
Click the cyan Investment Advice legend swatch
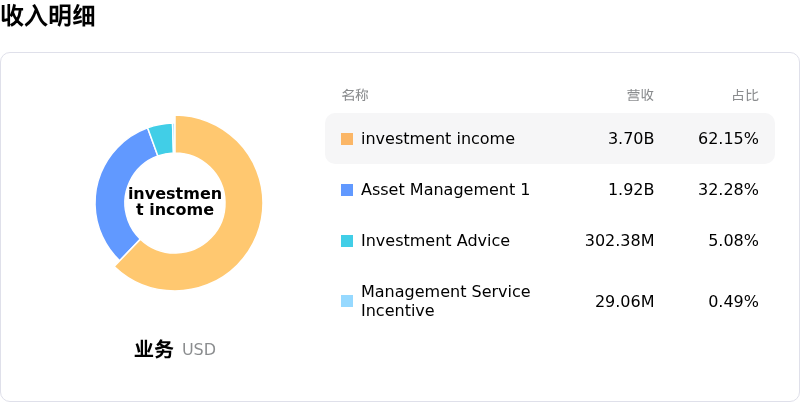click(347, 241)
